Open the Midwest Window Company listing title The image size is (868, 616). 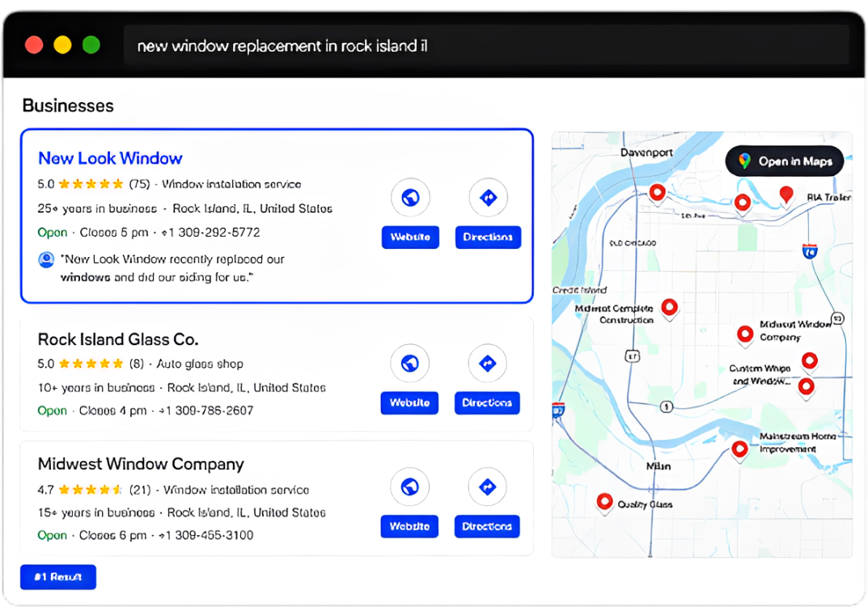[x=141, y=464]
